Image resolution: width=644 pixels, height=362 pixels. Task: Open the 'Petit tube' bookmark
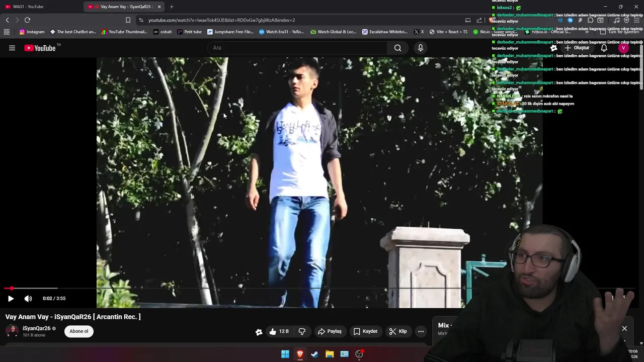coord(189,32)
